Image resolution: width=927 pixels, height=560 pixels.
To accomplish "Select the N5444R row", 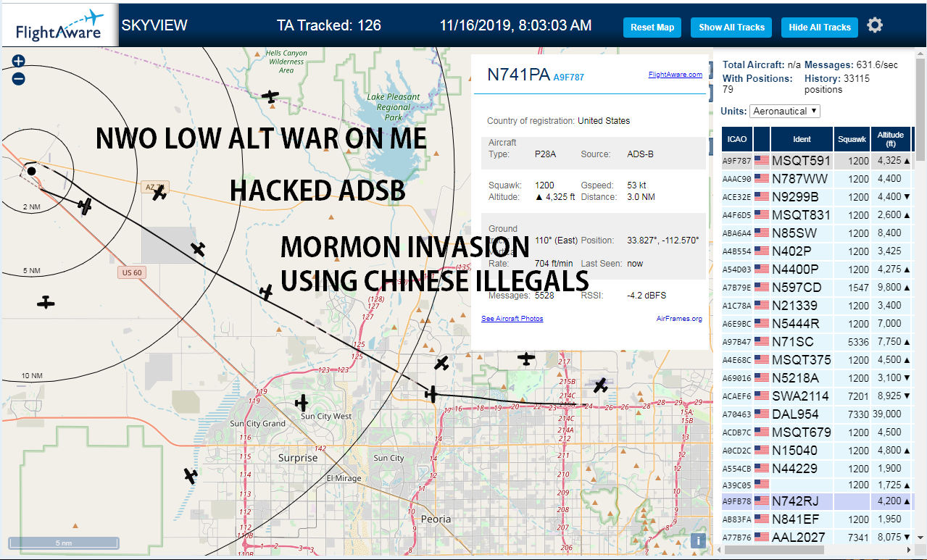I will pyautogui.click(x=818, y=324).
